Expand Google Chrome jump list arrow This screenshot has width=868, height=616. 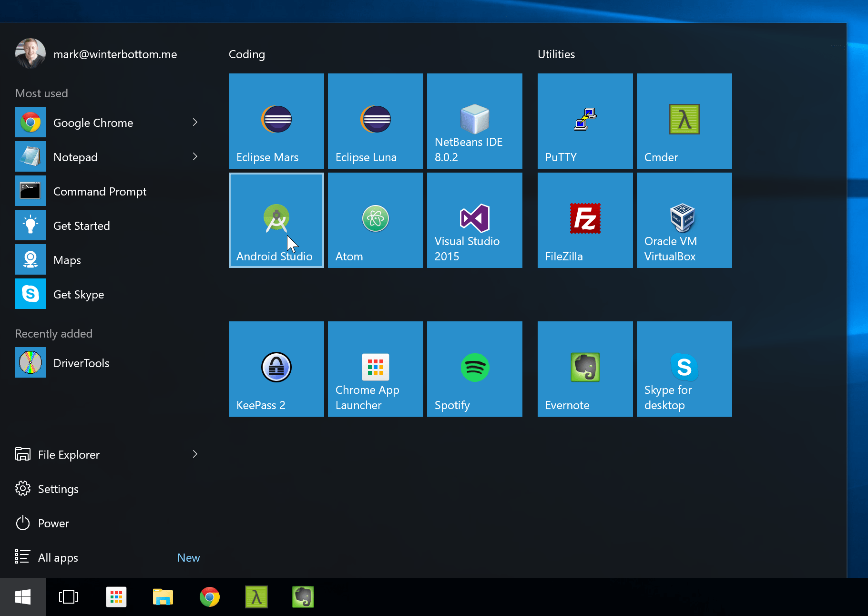coord(195,123)
